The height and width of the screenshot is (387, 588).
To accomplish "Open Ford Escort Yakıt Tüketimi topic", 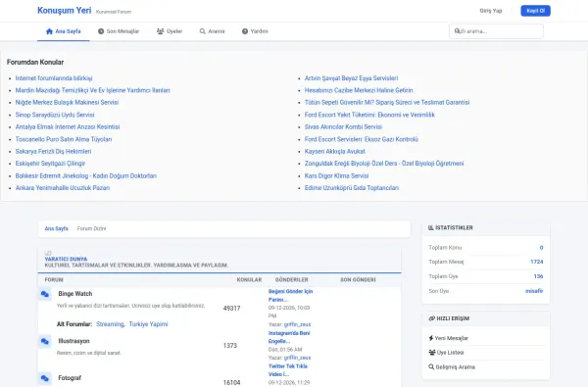I will (369, 115).
